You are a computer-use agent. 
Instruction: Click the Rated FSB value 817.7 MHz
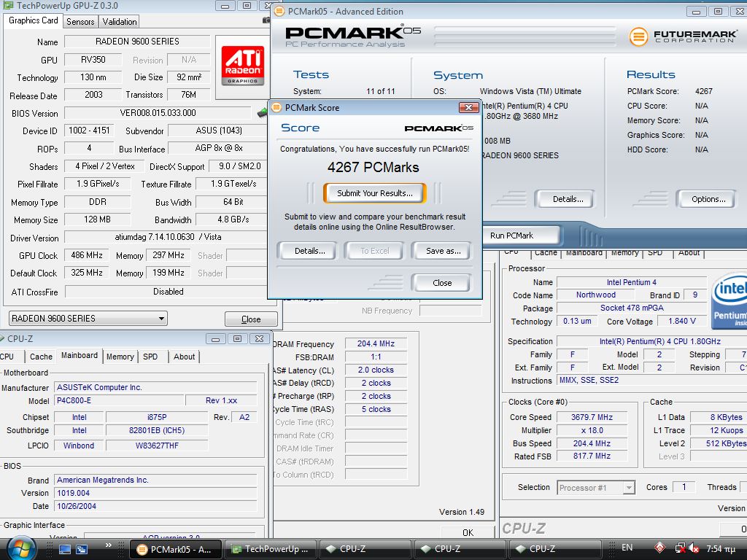(x=592, y=456)
